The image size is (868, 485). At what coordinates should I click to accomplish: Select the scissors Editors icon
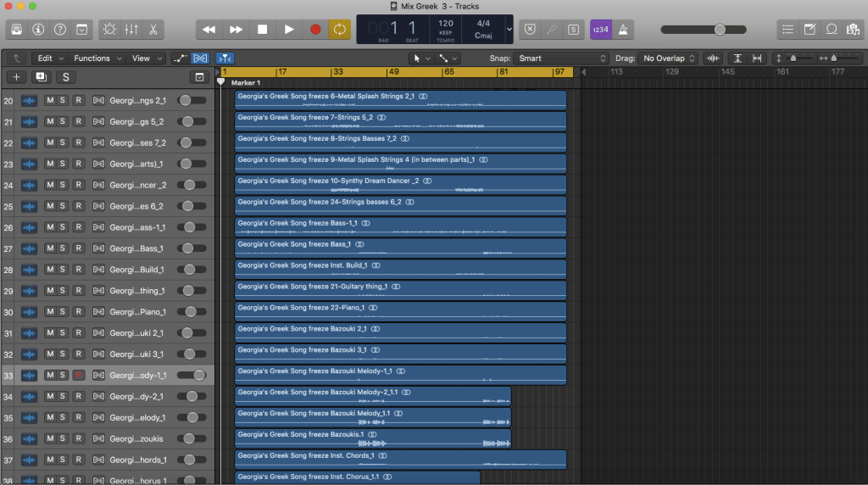tap(153, 30)
